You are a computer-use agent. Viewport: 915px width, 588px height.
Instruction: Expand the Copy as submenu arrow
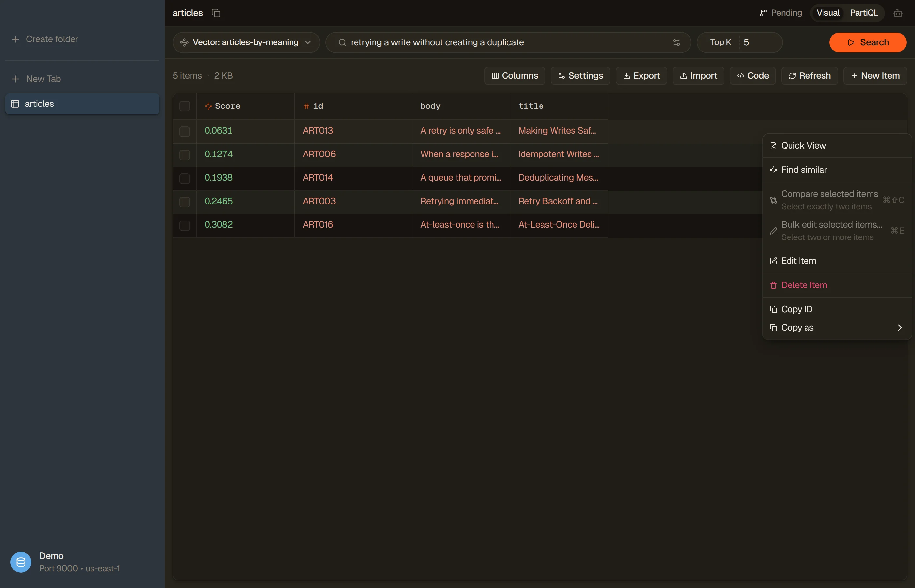point(899,328)
